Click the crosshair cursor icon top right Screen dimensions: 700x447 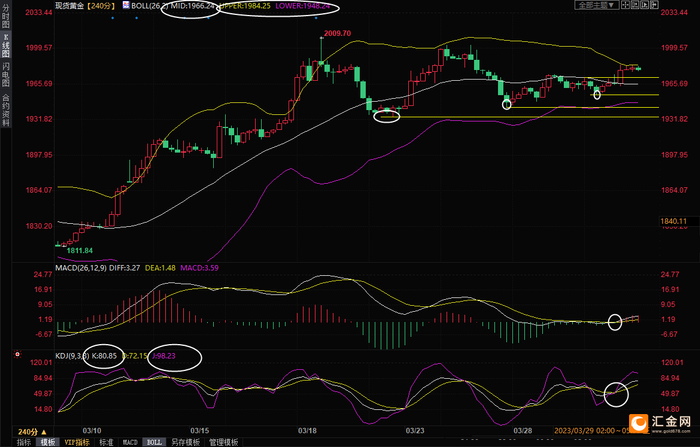click(625, 5)
